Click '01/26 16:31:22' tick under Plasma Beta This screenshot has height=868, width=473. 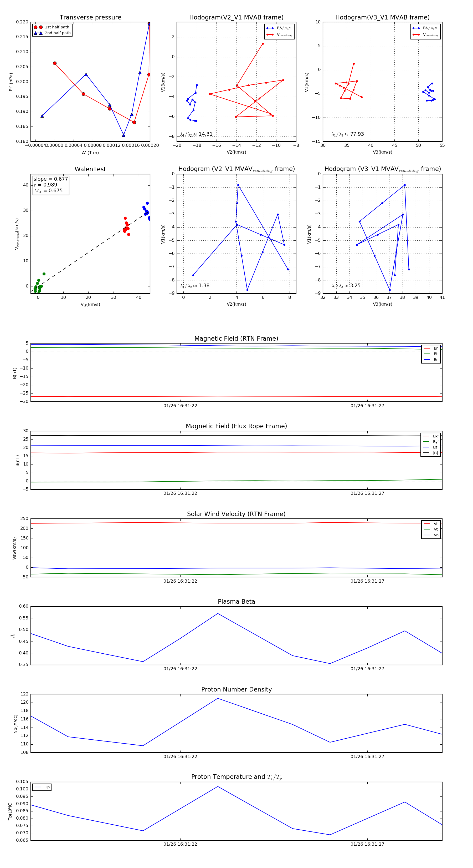pyautogui.click(x=180, y=669)
